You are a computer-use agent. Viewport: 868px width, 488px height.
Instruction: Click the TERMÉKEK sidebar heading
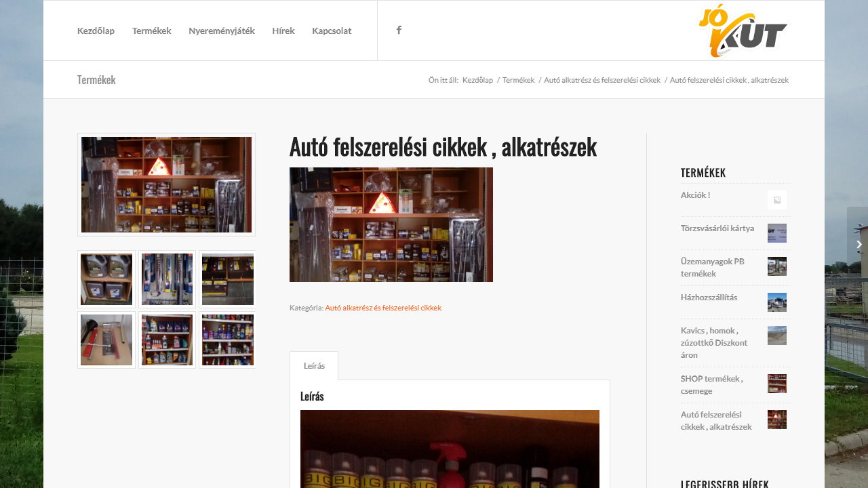[703, 173]
